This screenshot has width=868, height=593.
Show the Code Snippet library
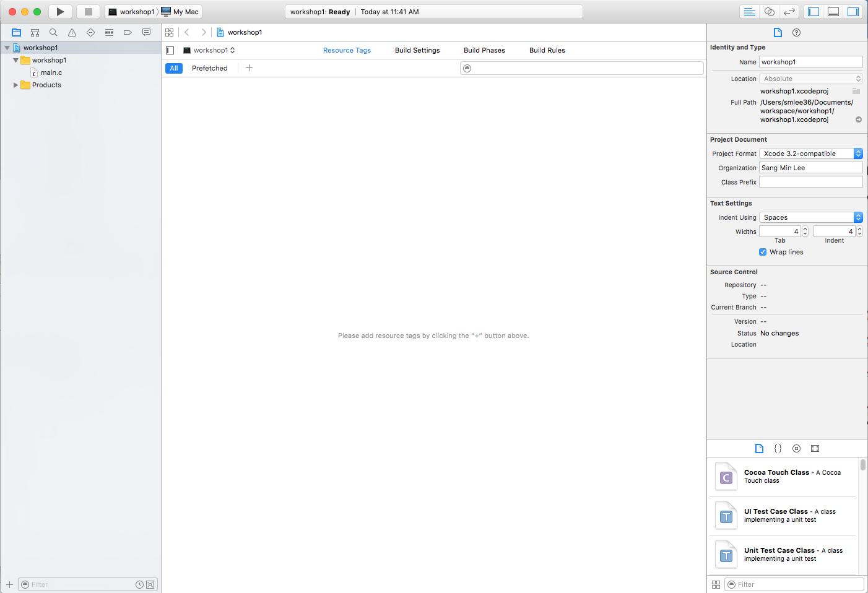click(778, 448)
